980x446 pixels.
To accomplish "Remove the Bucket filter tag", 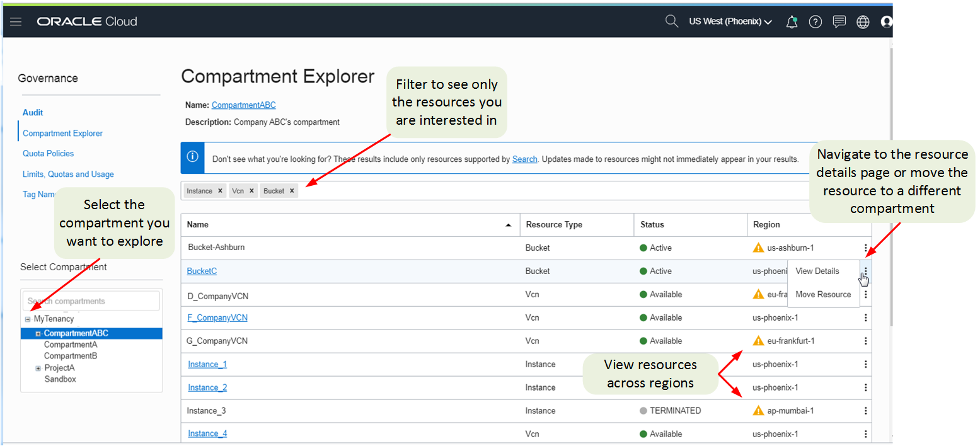I will pyautogui.click(x=292, y=191).
